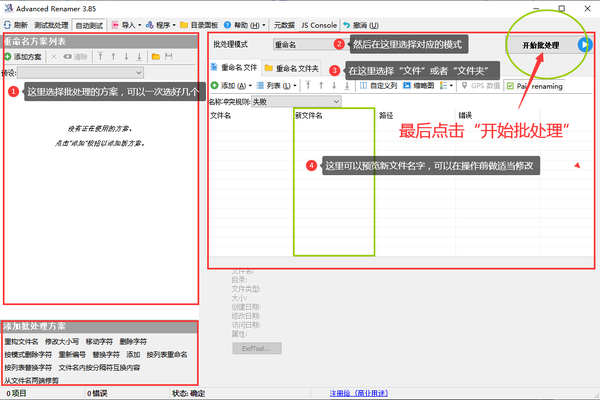Click the 撤消 (U) undo button
This screenshot has height=400, width=600.
361,25
